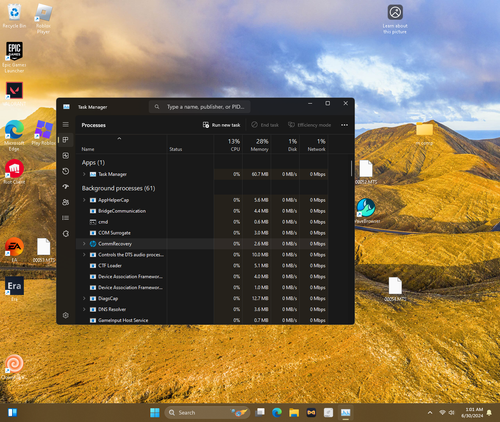The width and height of the screenshot is (500, 422).
Task: Focus the Task Manager search box
Action: (x=199, y=107)
